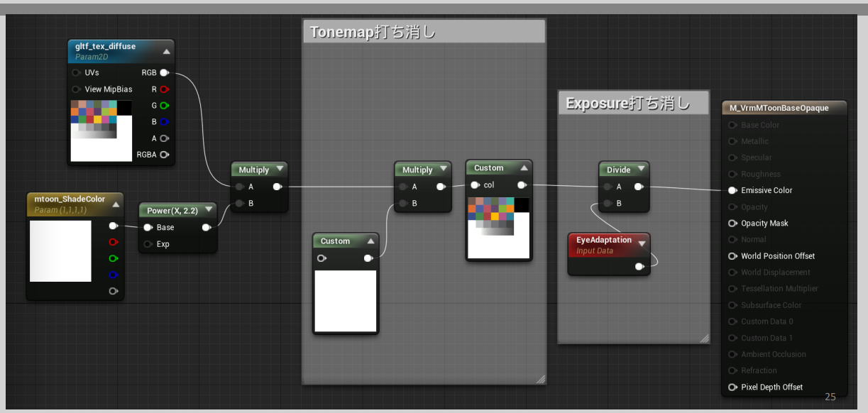Click the Emissive Color input pin

pos(732,190)
